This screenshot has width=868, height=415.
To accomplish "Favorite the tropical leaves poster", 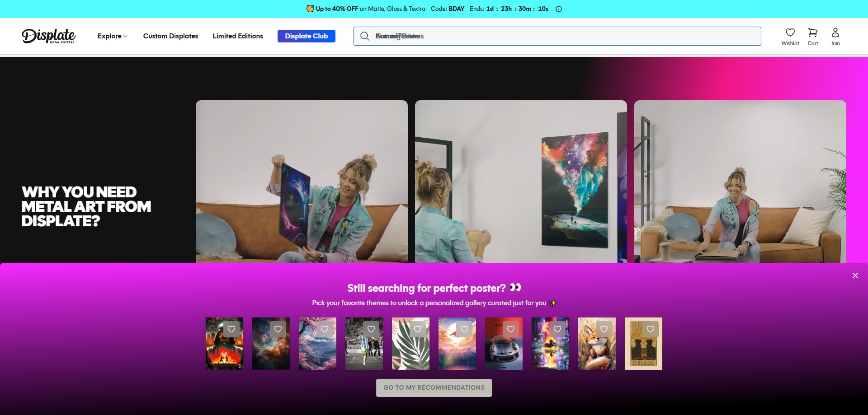I will pos(418,329).
